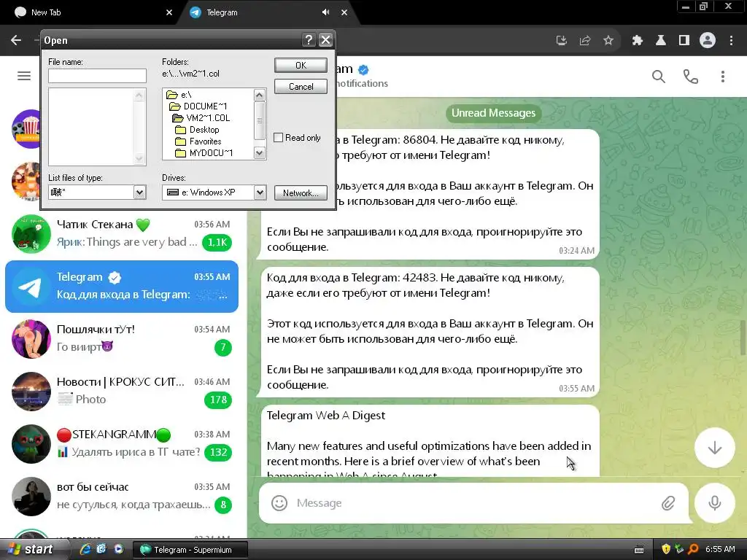Open the Пошлячки тУт! chat
The width and height of the screenshot is (747, 560).
(122, 338)
